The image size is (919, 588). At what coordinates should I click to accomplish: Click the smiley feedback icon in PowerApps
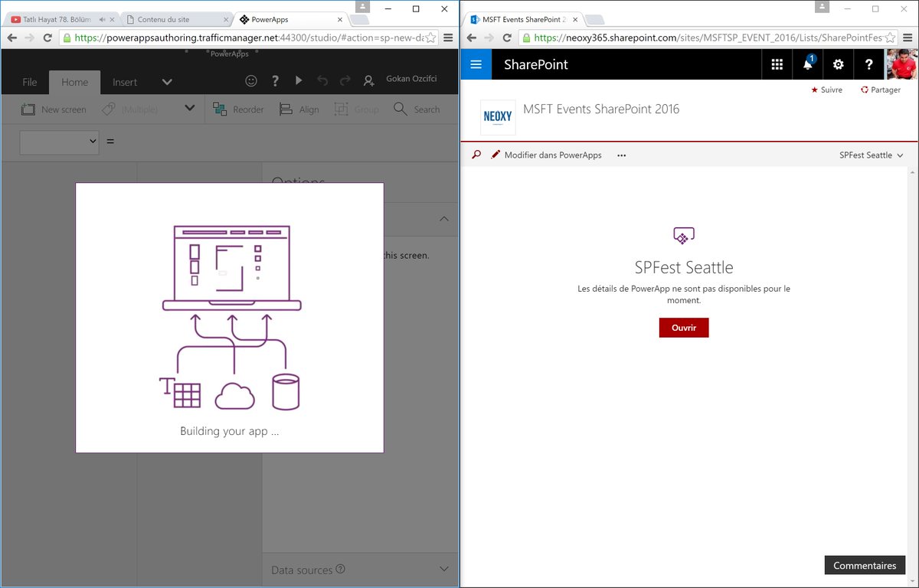click(251, 80)
